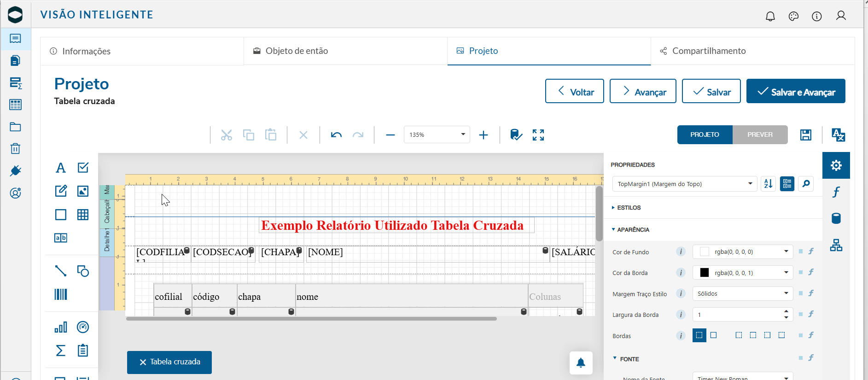Choose the bar Chart tool
The width and height of the screenshot is (868, 380).
point(61,327)
